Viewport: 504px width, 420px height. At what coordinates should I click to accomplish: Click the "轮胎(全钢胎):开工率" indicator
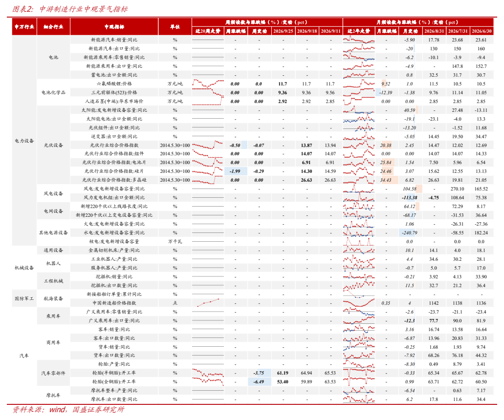point(114,382)
